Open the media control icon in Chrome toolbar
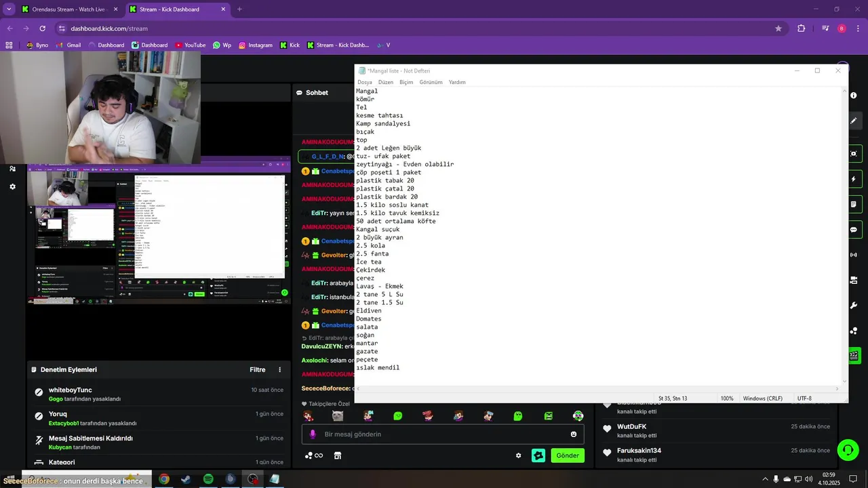The width and height of the screenshot is (868, 488). tap(825, 28)
